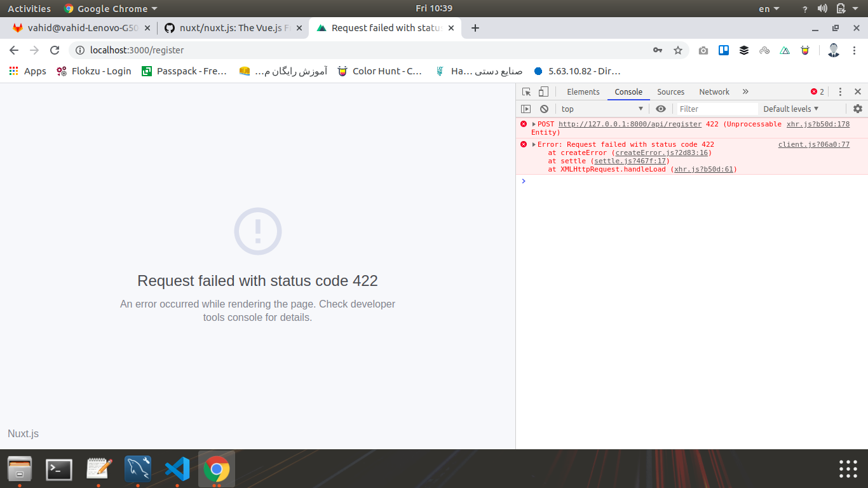Toggle the device toolbar in DevTools
Viewport: 868px width, 488px height.
tap(543, 91)
